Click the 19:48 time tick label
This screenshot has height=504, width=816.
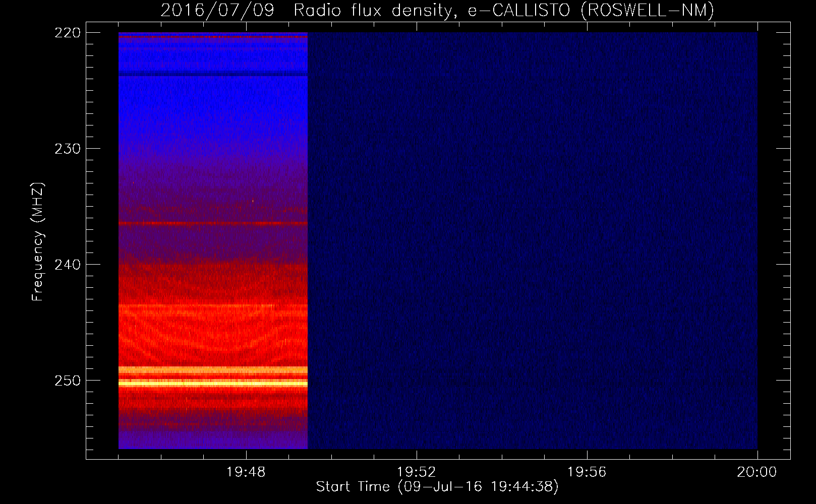[246, 472]
